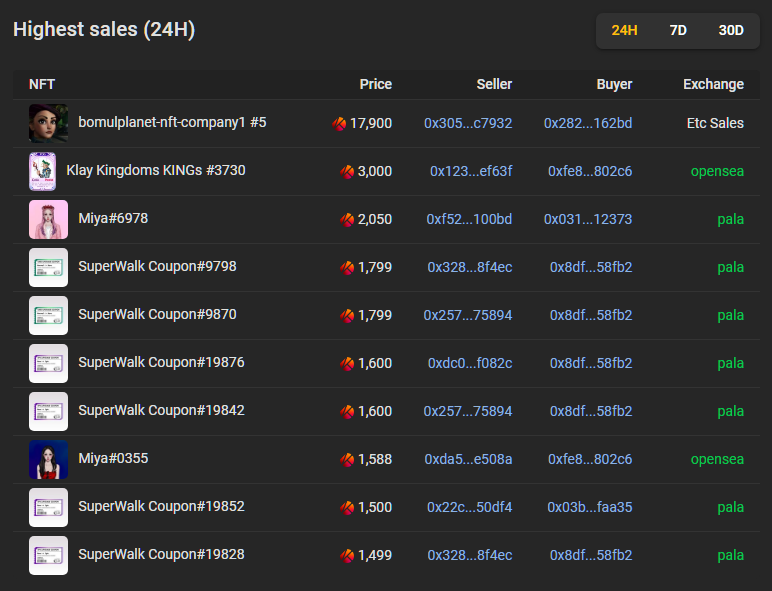
Task: Open Klay Kingdoms KINGs #3730 thumbnail
Action: click(x=42, y=171)
